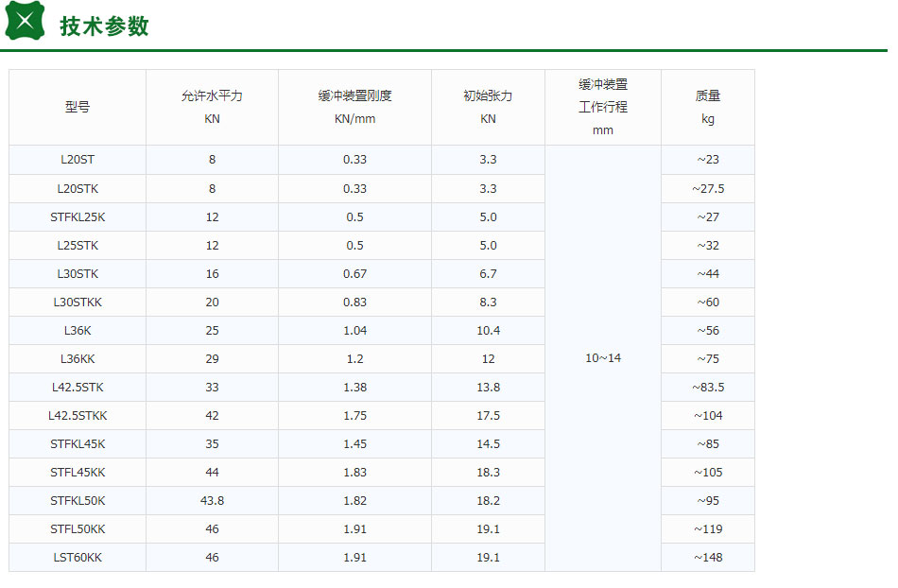Click the L36KK model cell
Screen dimensions: 898x588
78,359
